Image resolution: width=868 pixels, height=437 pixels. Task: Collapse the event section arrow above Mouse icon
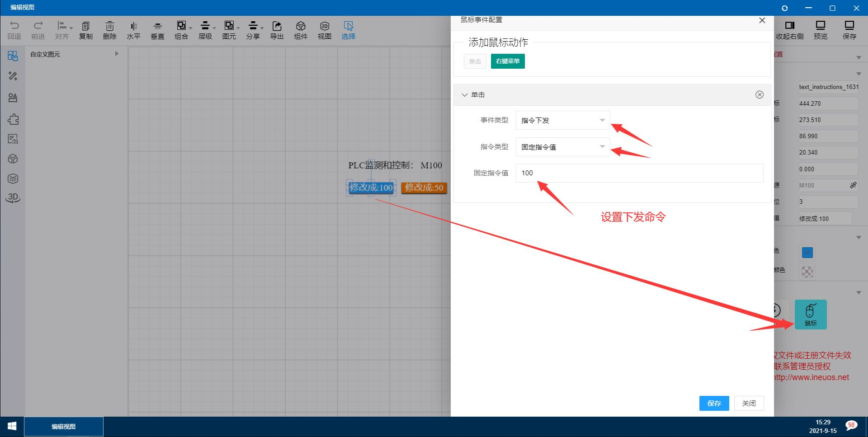859,293
